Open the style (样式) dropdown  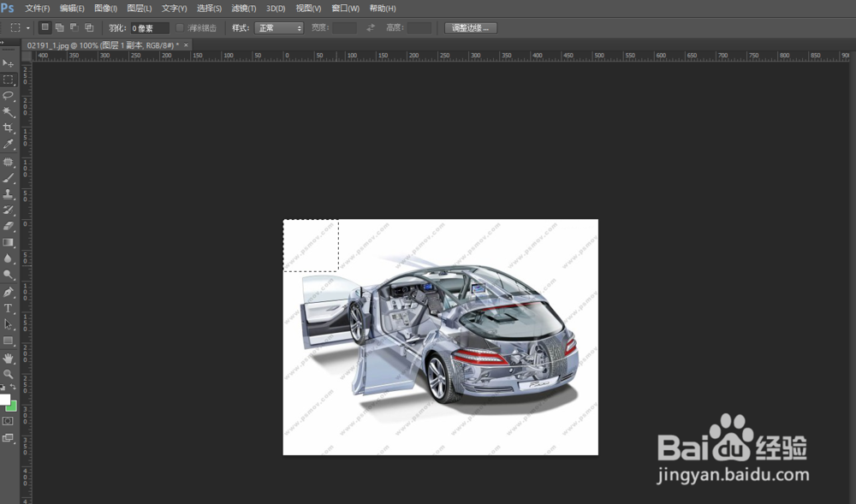(279, 28)
